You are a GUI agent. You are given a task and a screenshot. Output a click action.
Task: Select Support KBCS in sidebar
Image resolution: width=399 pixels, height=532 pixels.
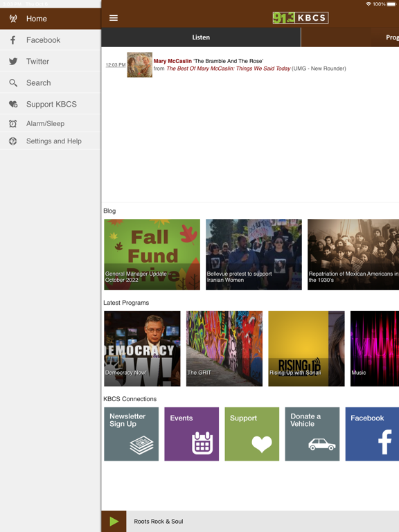(50, 104)
